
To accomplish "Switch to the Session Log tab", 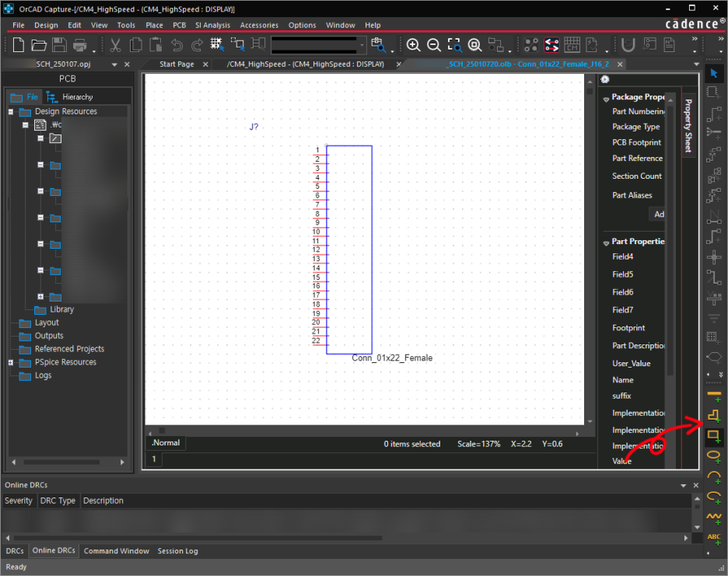I will pyautogui.click(x=178, y=551).
